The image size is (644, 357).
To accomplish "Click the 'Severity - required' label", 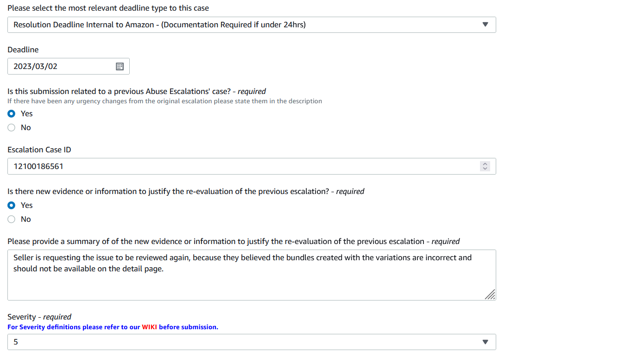I will coord(39,317).
